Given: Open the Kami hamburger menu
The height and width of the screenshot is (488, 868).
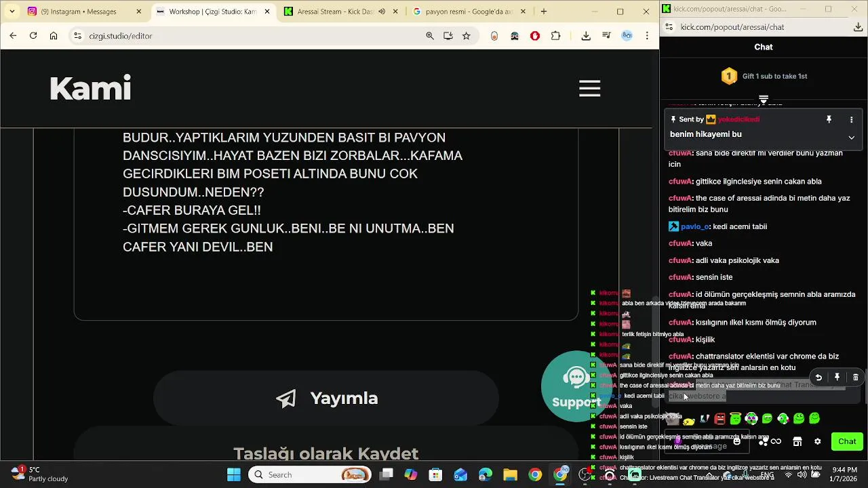Looking at the screenshot, I should coord(589,88).
